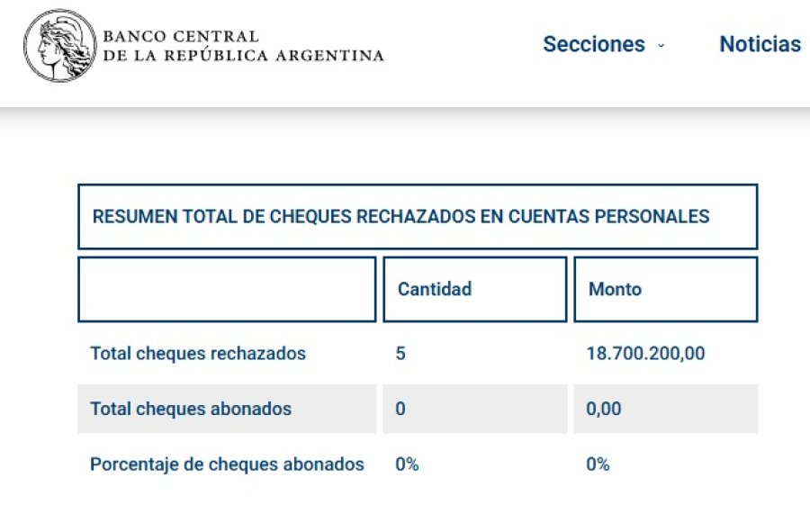Open the Noticias section

(760, 43)
